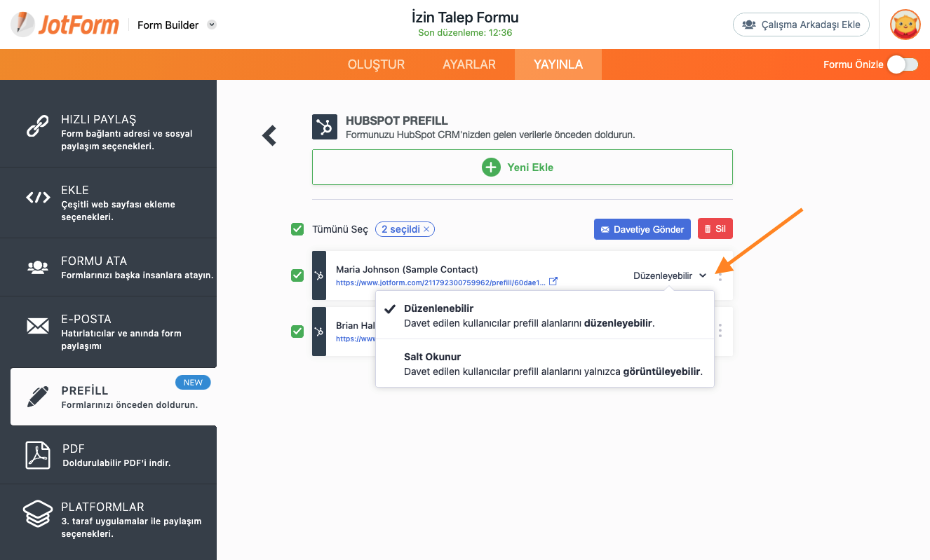Switch to the AYARLAR tab
Viewport: 930px width, 560px height.
click(x=469, y=64)
